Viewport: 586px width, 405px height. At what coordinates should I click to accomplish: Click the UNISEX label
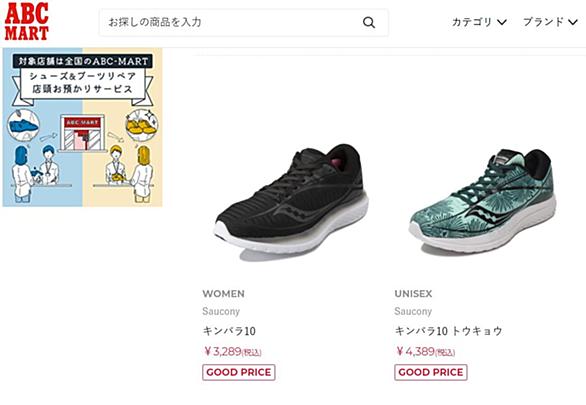[413, 294]
